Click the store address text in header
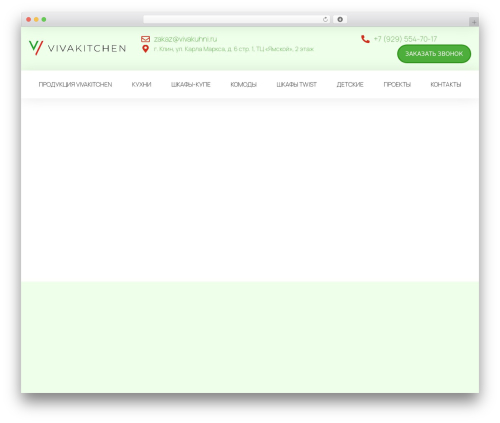This screenshot has width=500, height=423. point(234,49)
